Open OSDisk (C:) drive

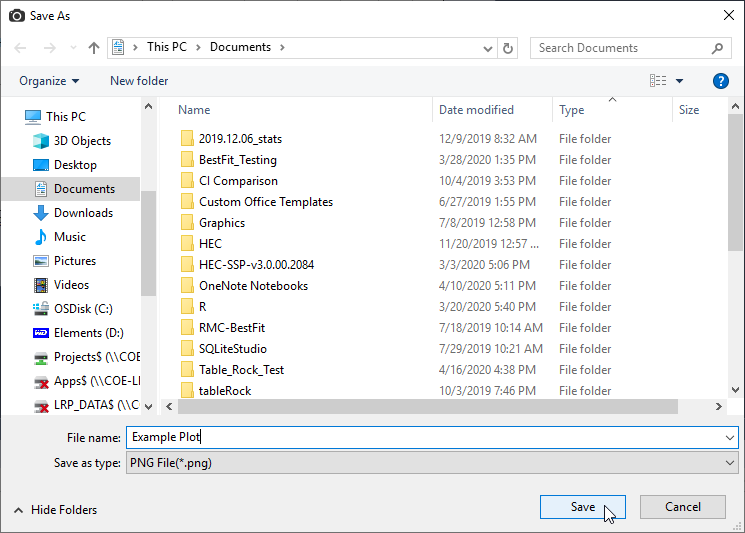pyautogui.click(x=83, y=309)
